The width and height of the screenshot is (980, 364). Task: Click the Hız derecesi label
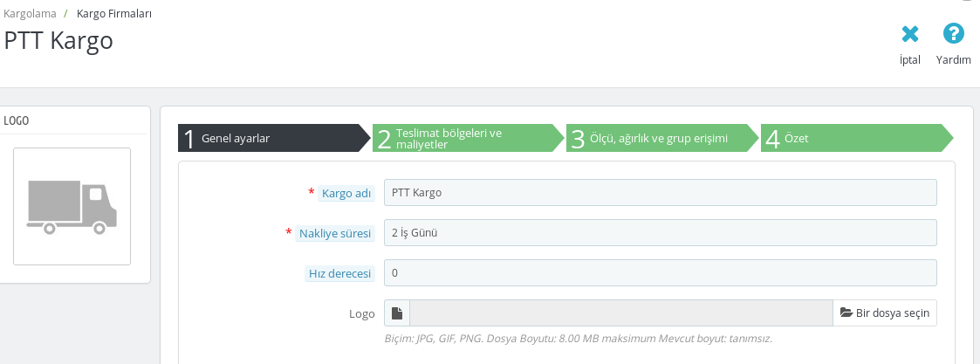tap(339, 274)
